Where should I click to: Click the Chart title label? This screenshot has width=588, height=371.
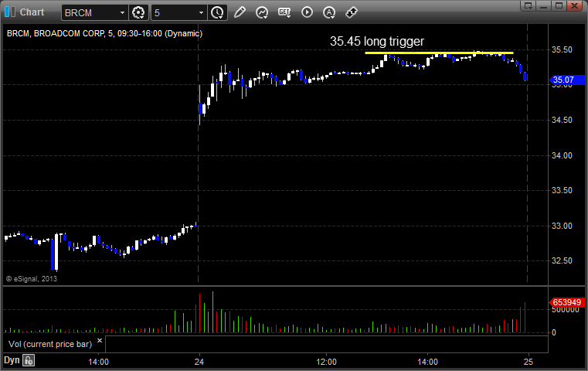point(32,12)
